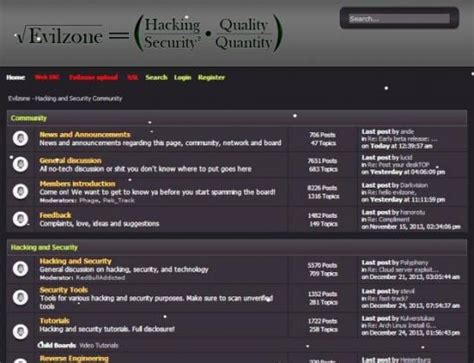Open 'Re: Early beta release' last post link
474x363 pixels.
[403, 139]
